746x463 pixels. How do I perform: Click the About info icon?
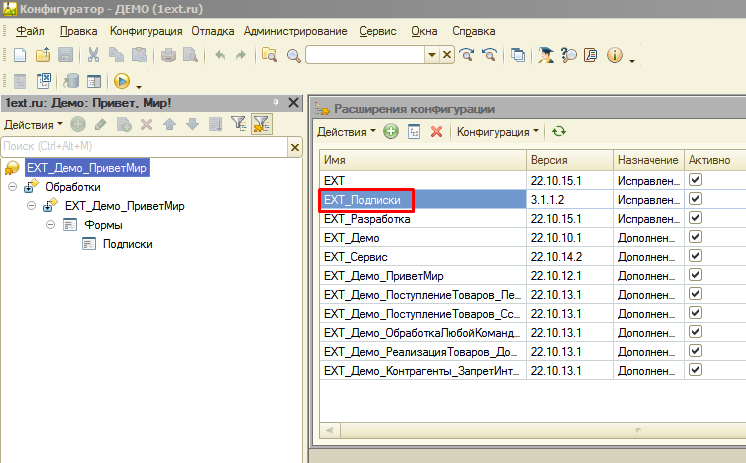click(615, 55)
